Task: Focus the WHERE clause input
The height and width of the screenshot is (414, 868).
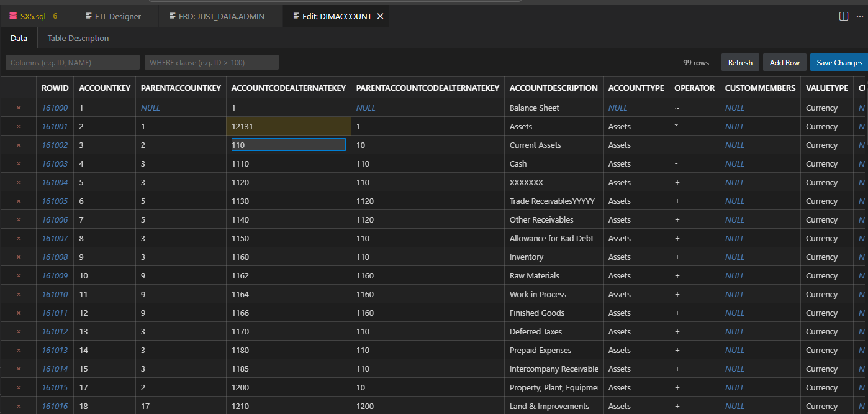Action: coord(212,62)
